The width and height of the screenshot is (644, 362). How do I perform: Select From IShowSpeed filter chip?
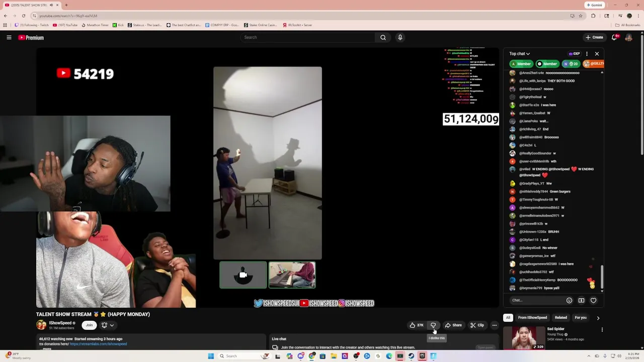click(x=532, y=318)
